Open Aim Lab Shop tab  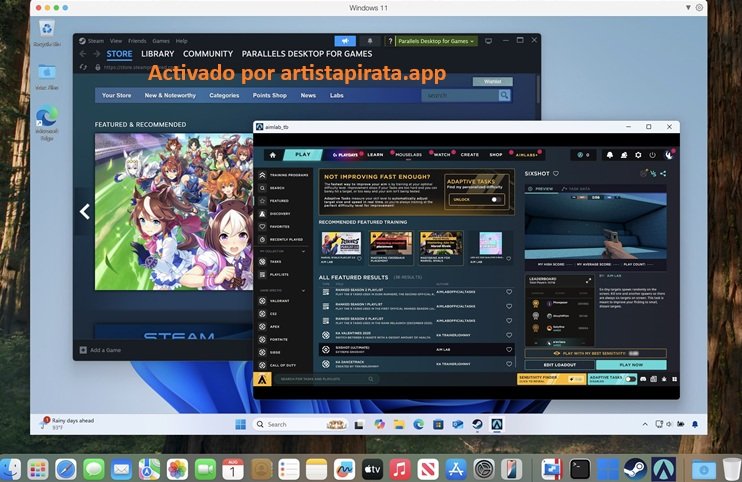pos(496,155)
